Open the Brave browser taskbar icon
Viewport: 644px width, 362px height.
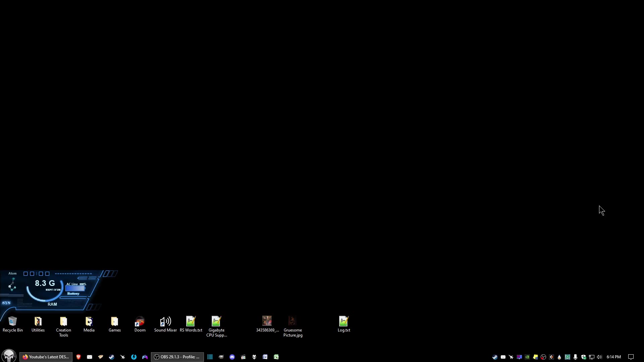[78, 357]
